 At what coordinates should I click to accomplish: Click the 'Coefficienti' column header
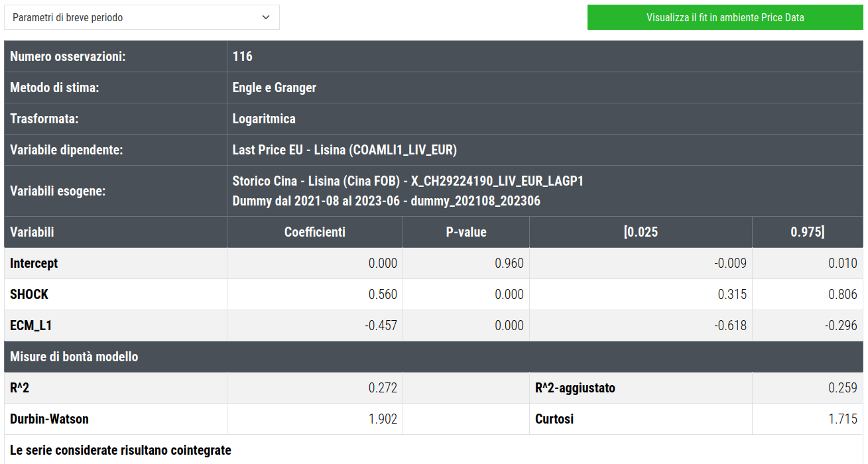(x=315, y=232)
